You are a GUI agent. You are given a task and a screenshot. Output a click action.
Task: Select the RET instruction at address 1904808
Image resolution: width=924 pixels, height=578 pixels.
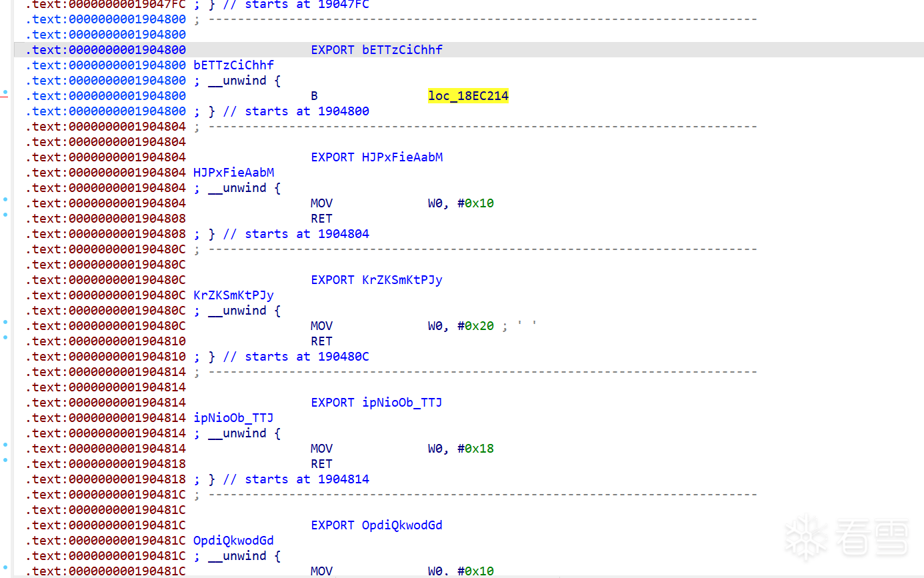pos(321,219)
